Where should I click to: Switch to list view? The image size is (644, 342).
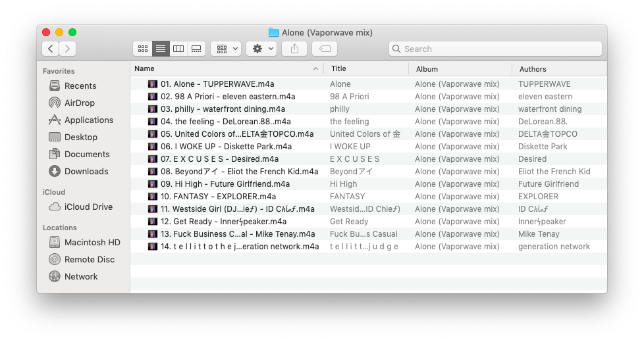[161, 49]
